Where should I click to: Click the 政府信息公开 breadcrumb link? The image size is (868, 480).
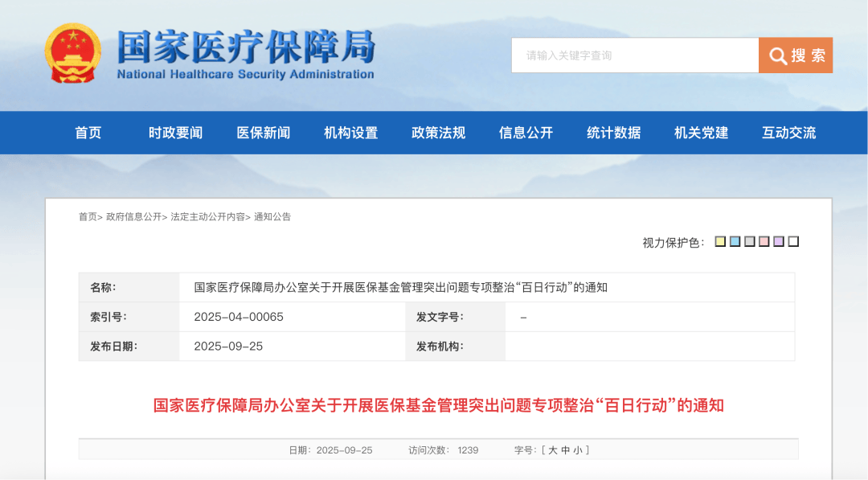(133, 216)
